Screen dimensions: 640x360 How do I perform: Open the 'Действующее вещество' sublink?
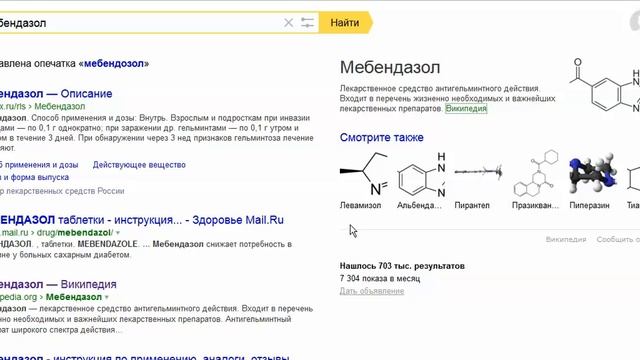pyautogui.click(x=139, y=165)
